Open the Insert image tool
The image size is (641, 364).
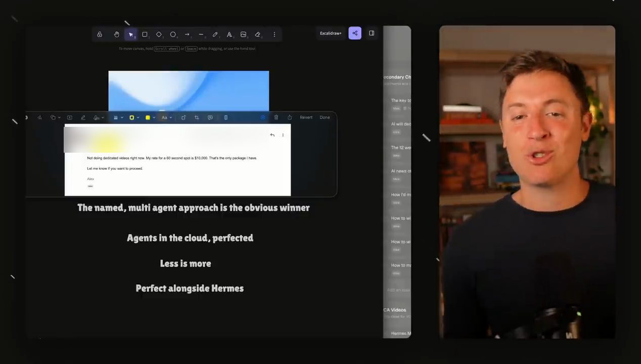(x=244, y=34)
